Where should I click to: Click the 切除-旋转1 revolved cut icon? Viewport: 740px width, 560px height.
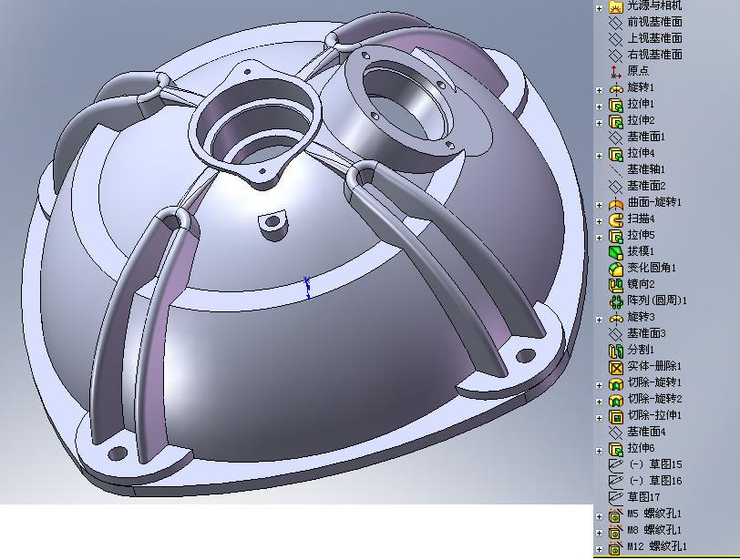click(616, 383)
